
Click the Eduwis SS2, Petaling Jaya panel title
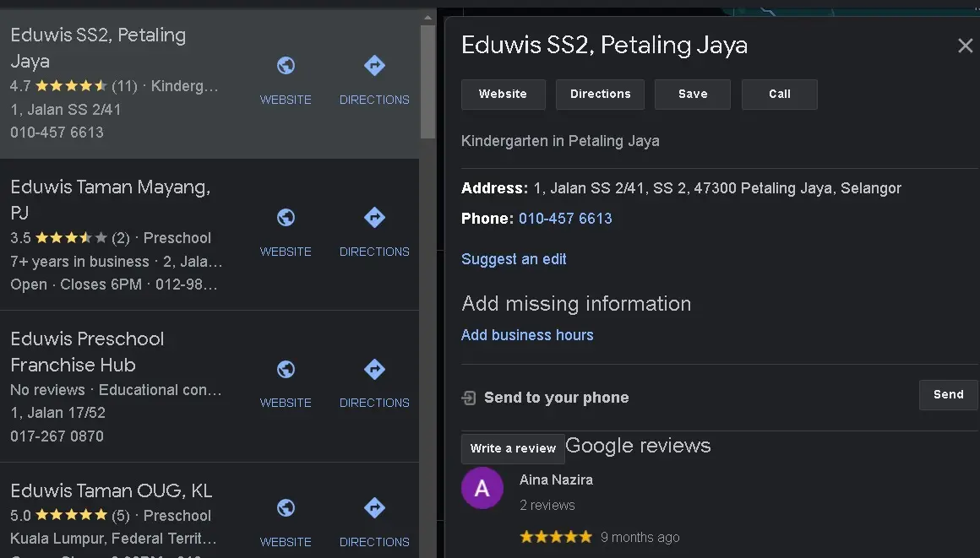click(604, 46)
